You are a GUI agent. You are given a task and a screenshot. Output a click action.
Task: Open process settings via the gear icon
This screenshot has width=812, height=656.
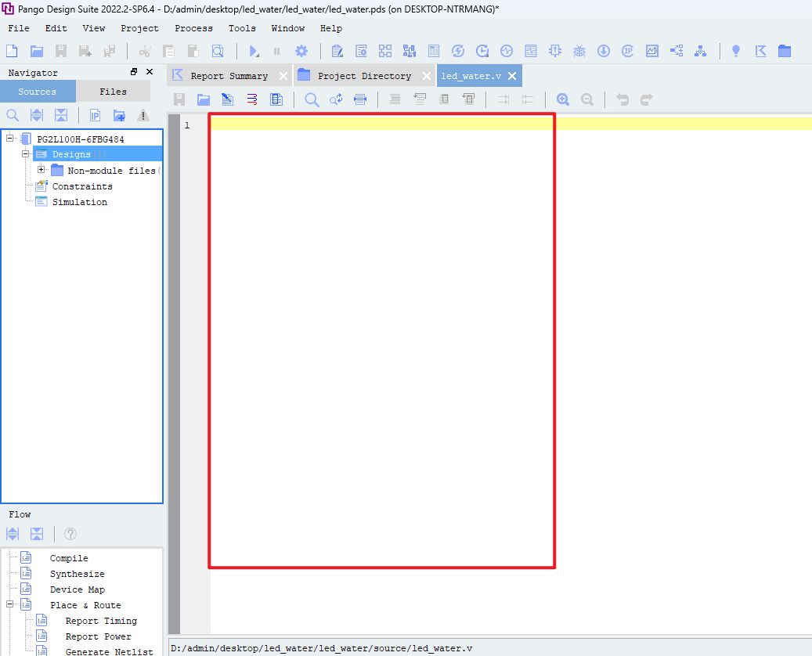coord(301,52)
